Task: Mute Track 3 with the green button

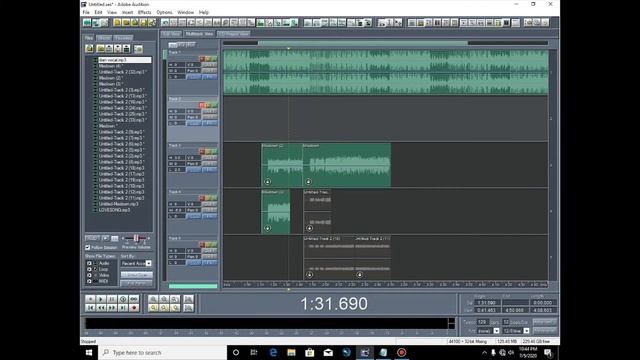Action: click(x=214, y=152)
